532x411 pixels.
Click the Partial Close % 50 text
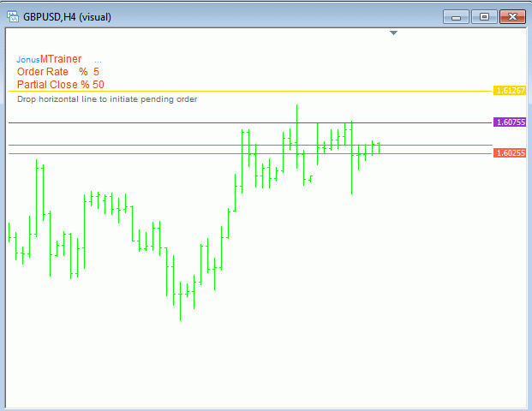coord(61,85)
